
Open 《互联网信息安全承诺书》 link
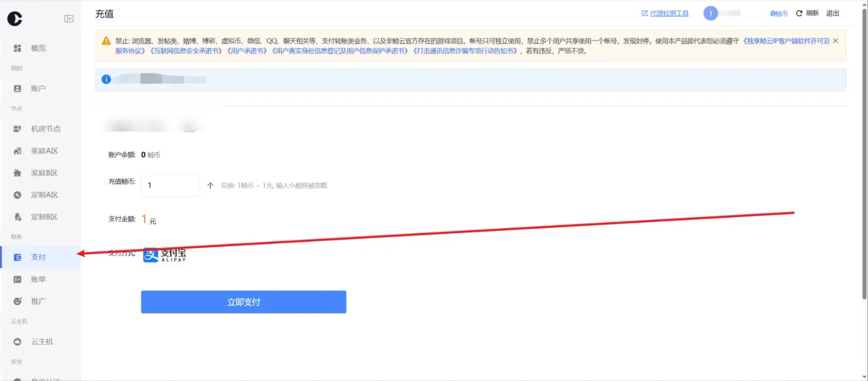coord(186,51)
